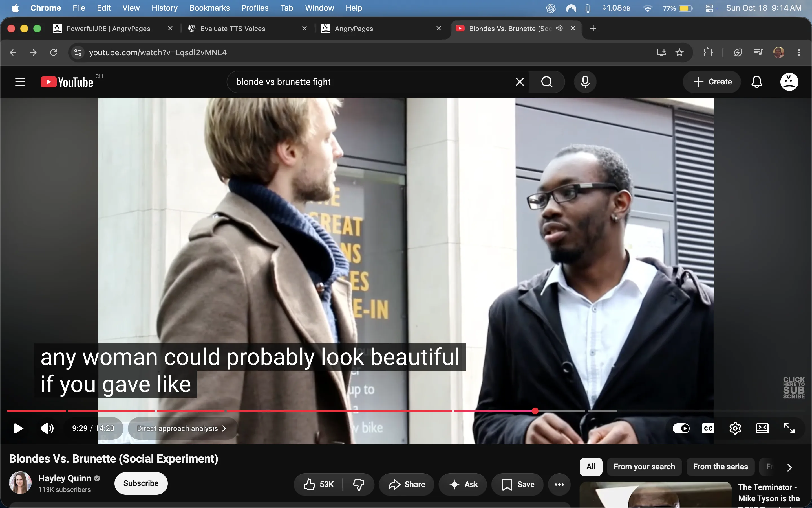This screenshot has height=508, width=812.
Task: Open Chrome three-dot menu
Action: [798, 52]
